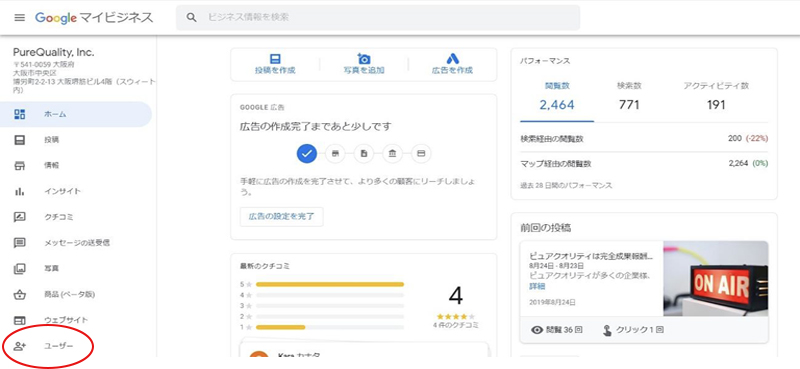Click the 写真 gallery icon
The height and width of the screenshot is (369, 800).
click(19, 268)
